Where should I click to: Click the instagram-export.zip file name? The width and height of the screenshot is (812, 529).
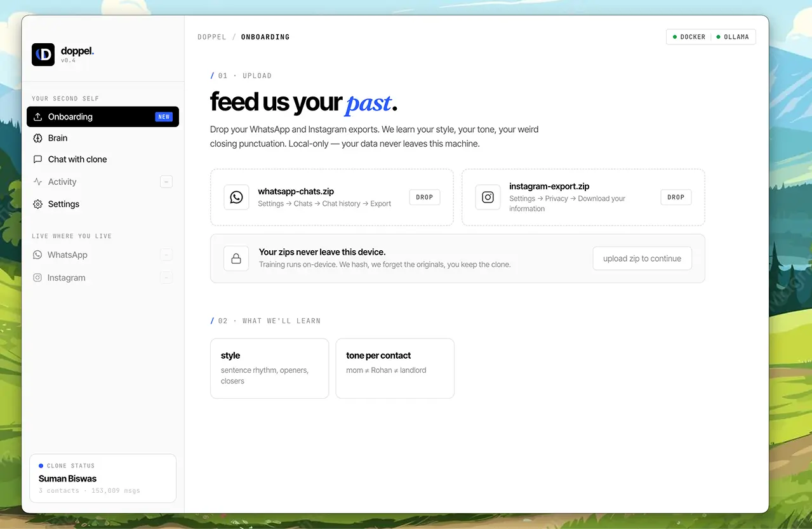tap(549, 186)
